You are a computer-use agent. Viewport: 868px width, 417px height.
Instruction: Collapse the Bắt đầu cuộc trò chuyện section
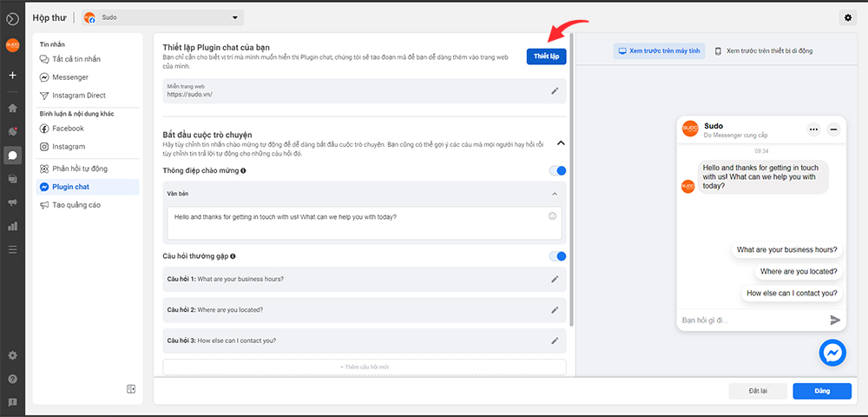point(561,142)
